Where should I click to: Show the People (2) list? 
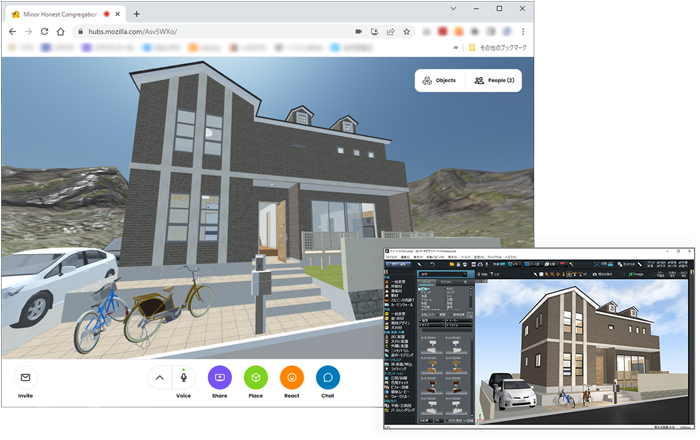tap(494, 80)
